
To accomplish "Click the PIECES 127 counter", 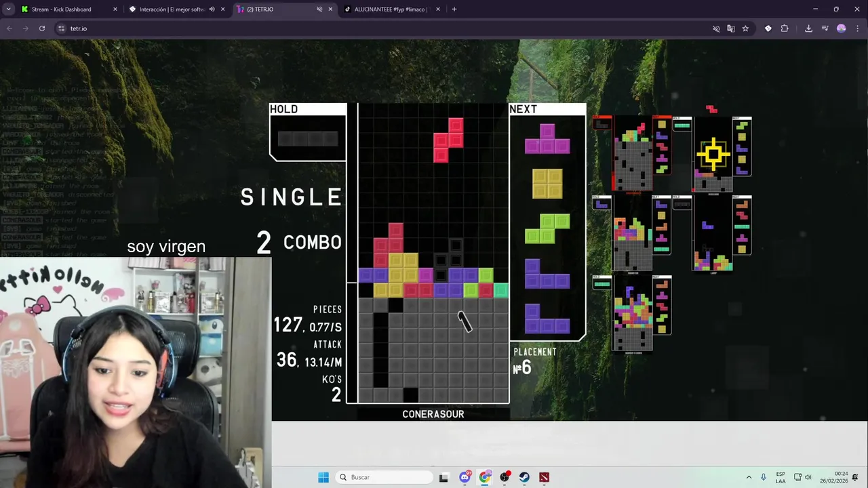I will click(308, 320).
